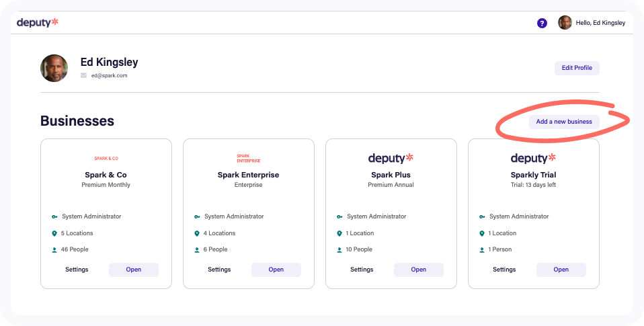644x326 pixels.
Task: Click the large Ed Kingsley profile photo
Action: (54, 68)
